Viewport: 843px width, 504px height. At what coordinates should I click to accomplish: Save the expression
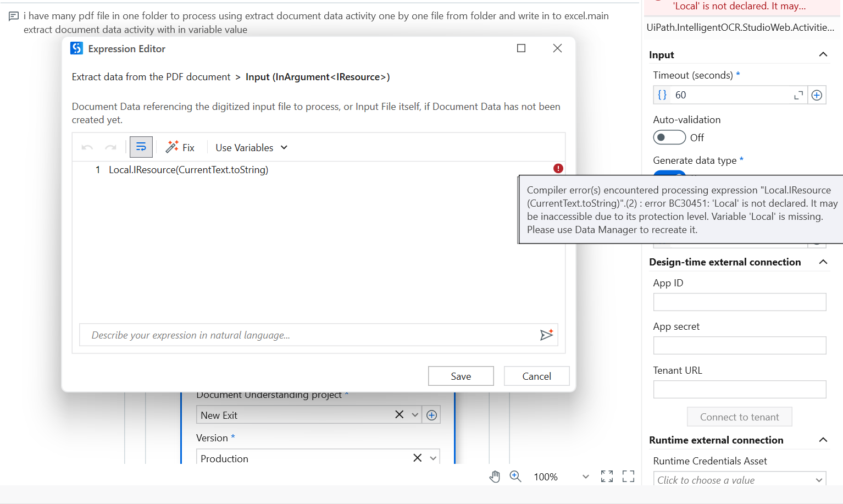coord(461,376)
